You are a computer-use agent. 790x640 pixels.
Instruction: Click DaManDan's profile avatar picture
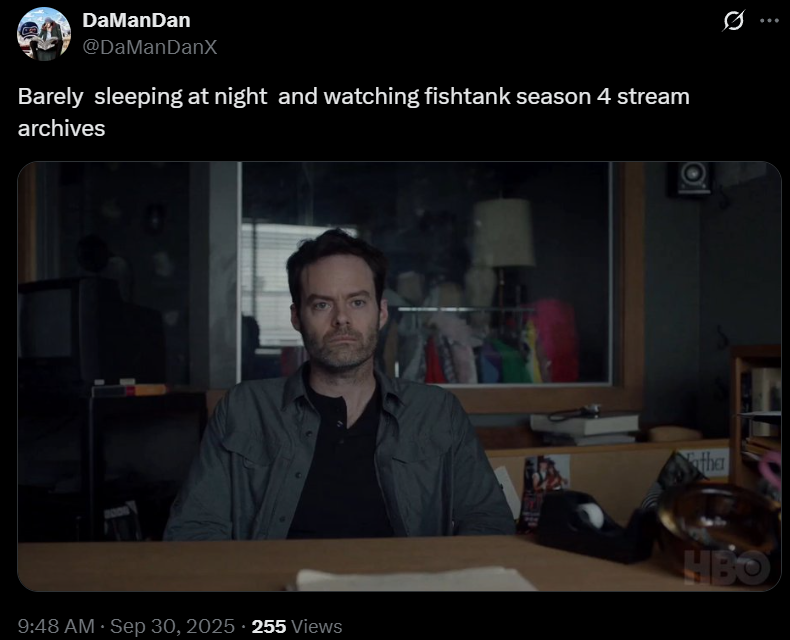(x=44, y=34)
